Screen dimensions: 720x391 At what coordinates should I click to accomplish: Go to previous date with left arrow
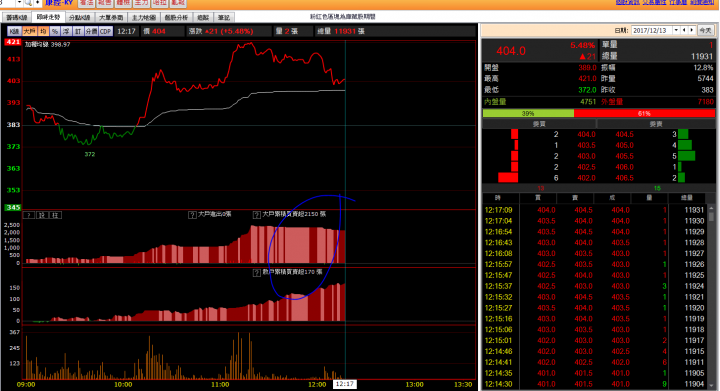click(684, 30)
